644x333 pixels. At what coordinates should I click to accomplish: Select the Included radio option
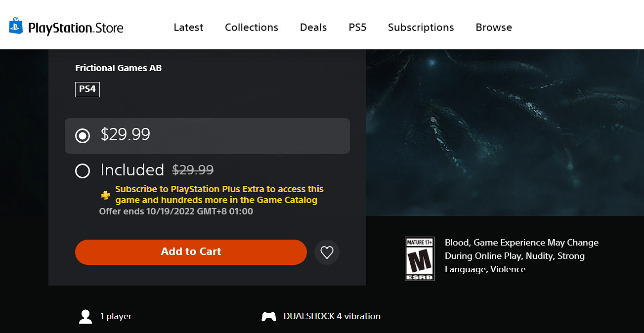[83, 171]
